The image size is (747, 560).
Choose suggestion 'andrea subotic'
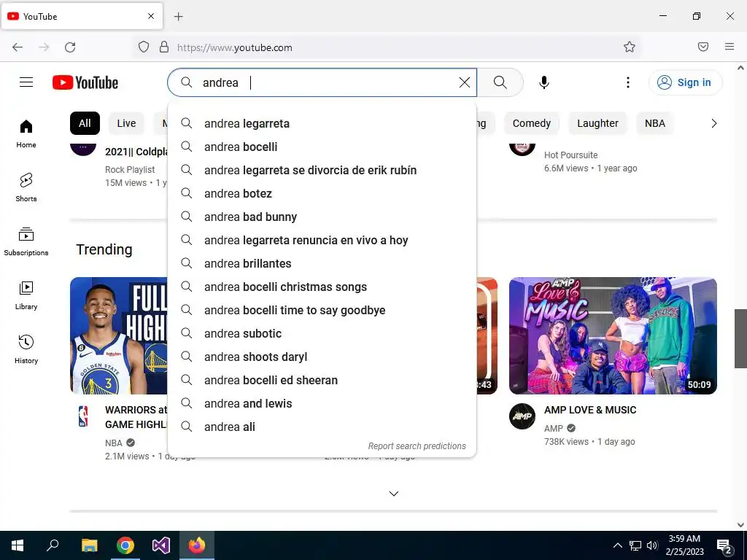click(x=322, y=333)
